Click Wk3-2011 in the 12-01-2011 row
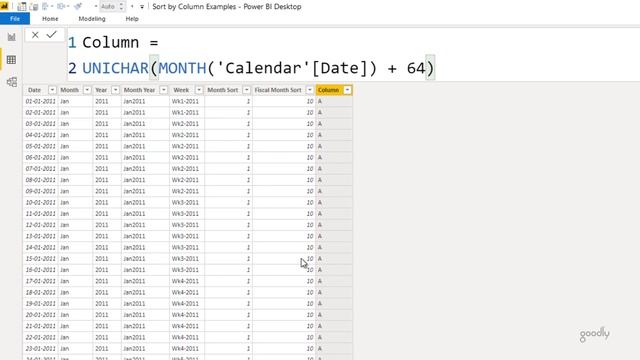Image resolution: width=640 pixels, height=360 pixels. point(185,225)
